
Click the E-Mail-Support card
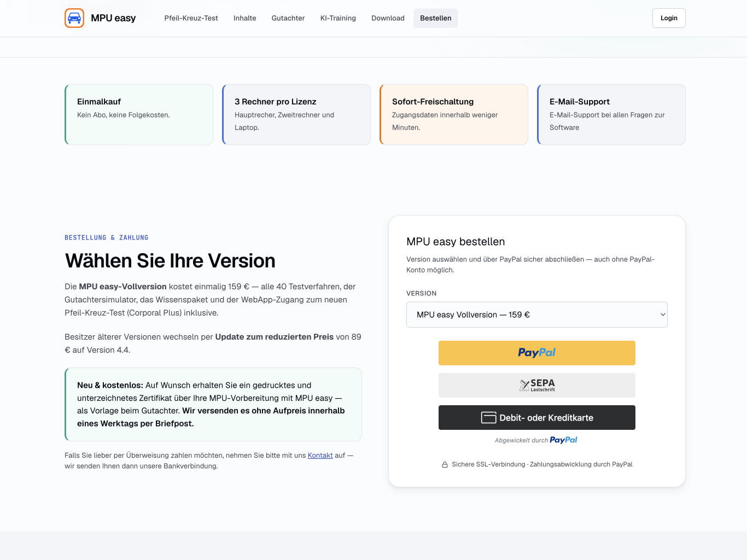click(611, 114)
